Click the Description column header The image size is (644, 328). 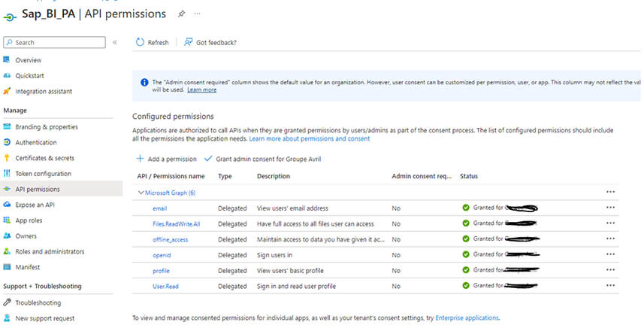click(273, 176)
